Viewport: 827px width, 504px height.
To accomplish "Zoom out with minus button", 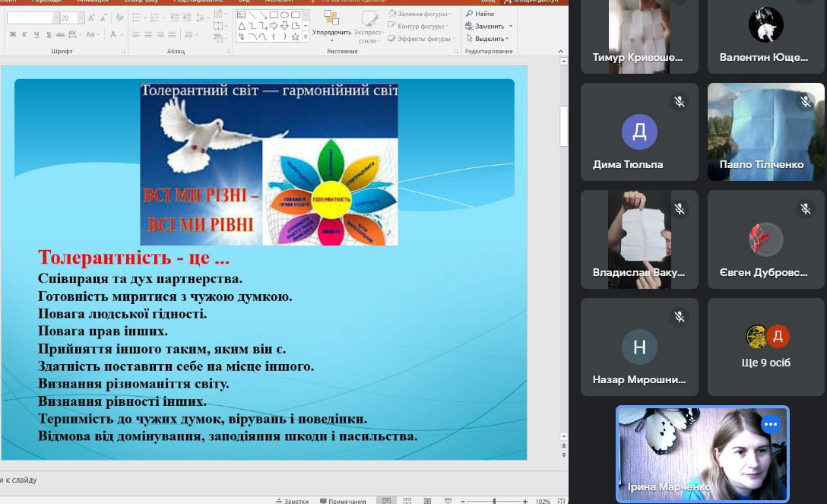I will pos(463,501).
